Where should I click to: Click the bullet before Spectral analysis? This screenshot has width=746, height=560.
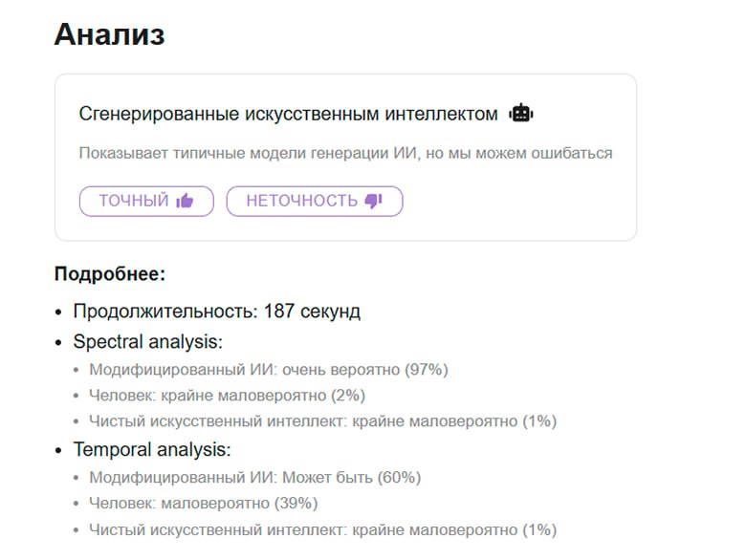point(58,342)
